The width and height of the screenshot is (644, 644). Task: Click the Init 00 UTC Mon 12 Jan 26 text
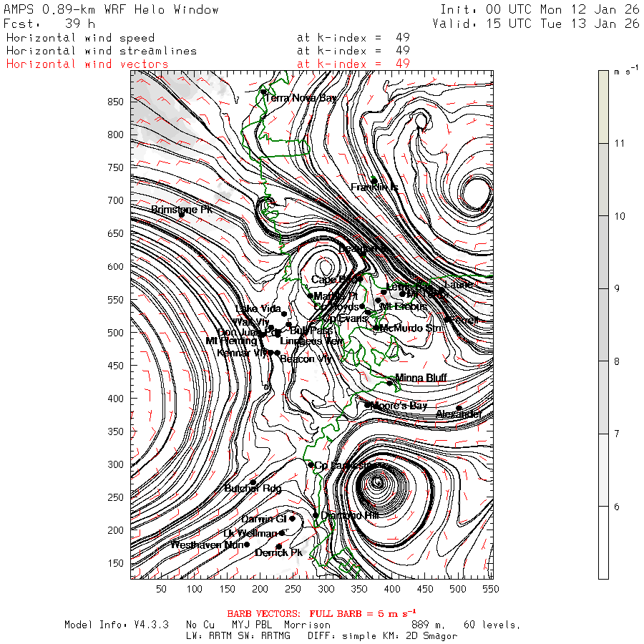click(540, 9)
